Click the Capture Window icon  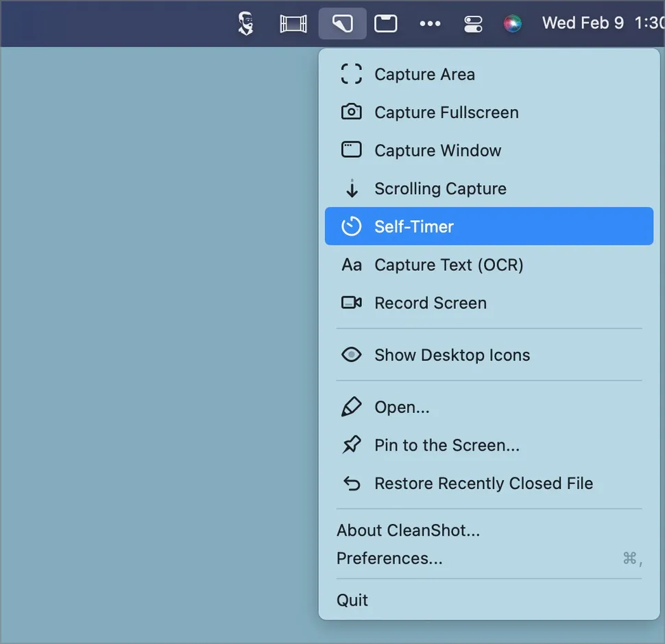tap(351, 150)
